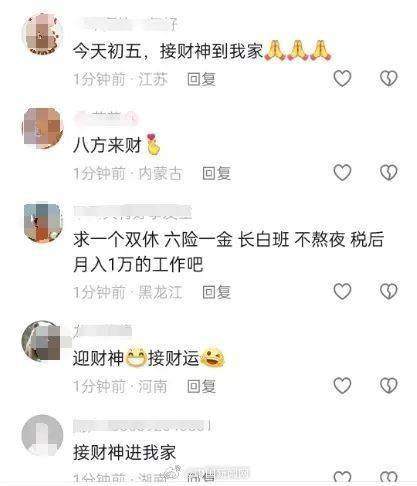This screenshot has width=417, height=486.
Task: Open avatar of the 今天初五 commenter
Action: [42, 34]
